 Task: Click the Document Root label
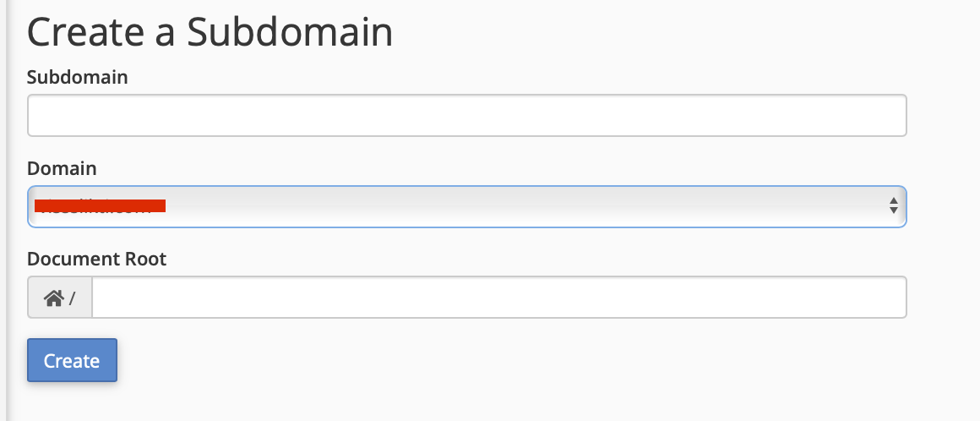[96, 259]
